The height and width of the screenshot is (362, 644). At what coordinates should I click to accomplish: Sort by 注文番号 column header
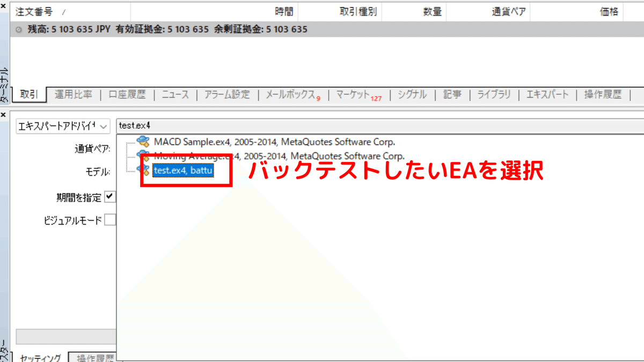tap(70, 11)
